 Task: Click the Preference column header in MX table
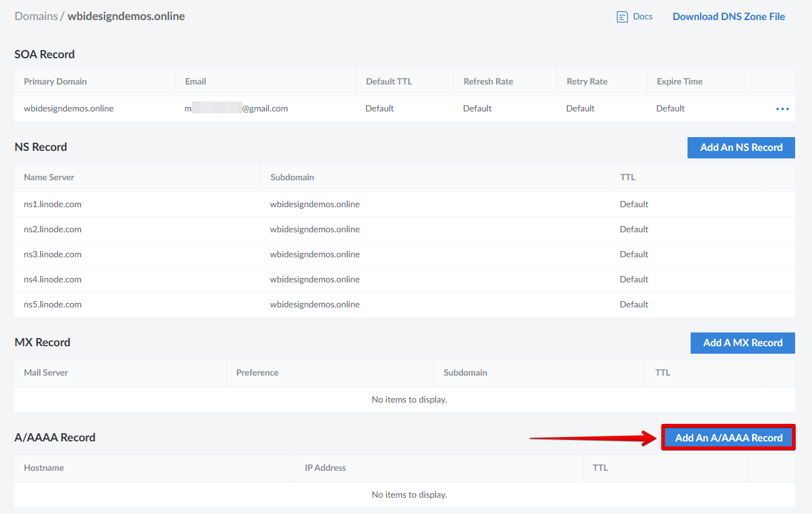[x=257, y=373]
